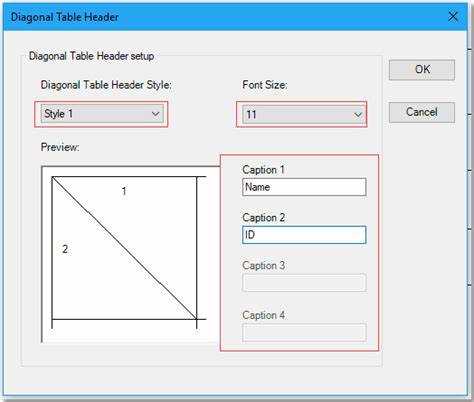Focus the Caption 1 text field
This screenshot has height=402, width=474.
[x=304, y=187]
